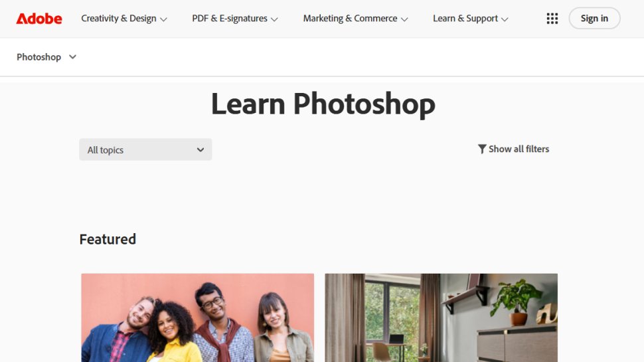
Task: Click the Photoshop breadcrumb link
Action: 39,56
